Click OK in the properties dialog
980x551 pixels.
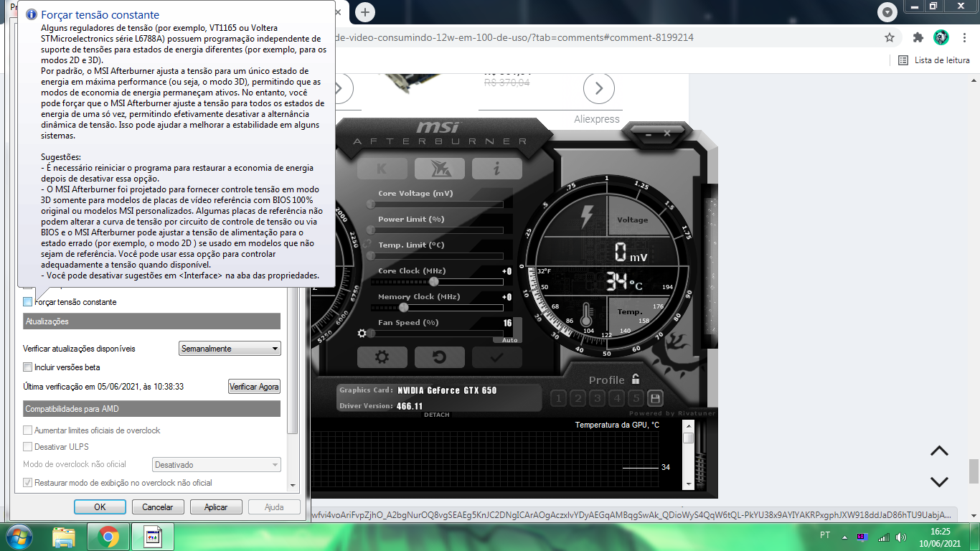pos(100,507)
